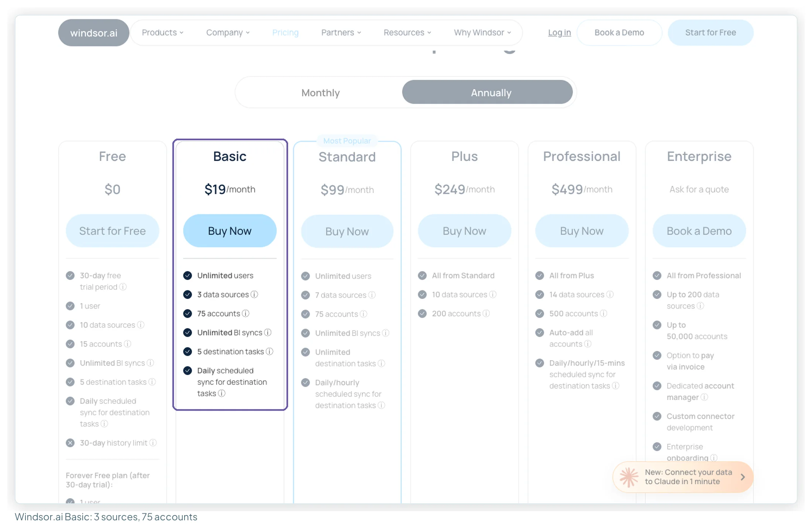Expand the Why Windsor menu
Image resolution: width=812 pixels, height=531 pixels.
pos(482,32)
